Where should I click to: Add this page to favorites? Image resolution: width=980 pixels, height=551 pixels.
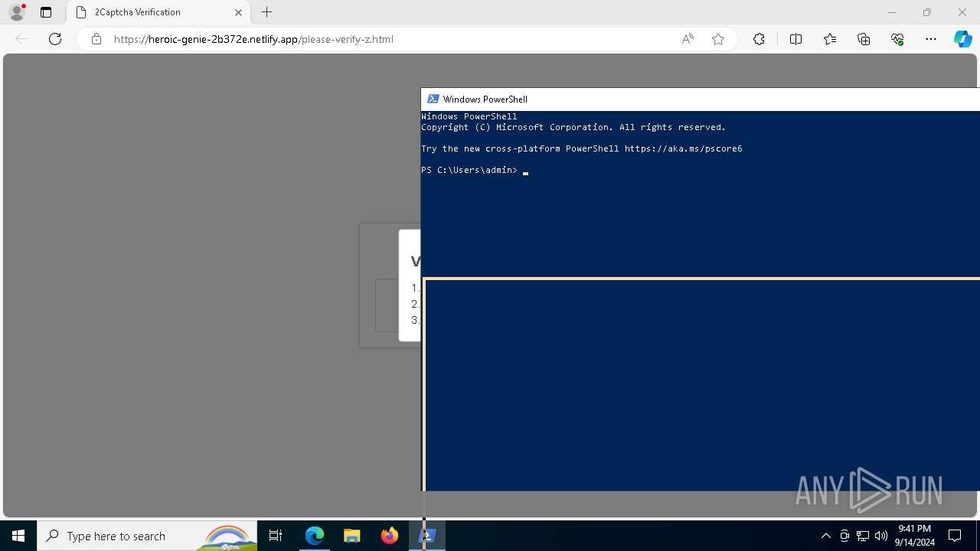click(718, 39)
